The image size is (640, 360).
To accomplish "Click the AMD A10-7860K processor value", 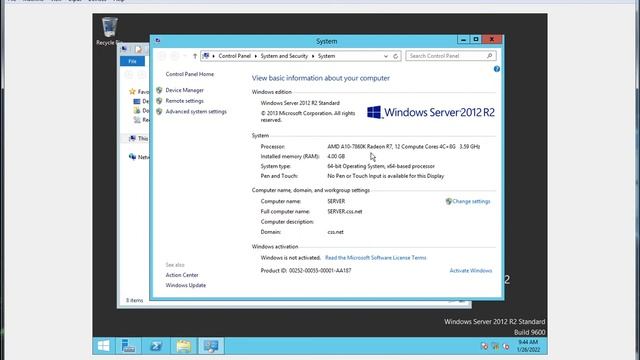I will coord(404,147).
